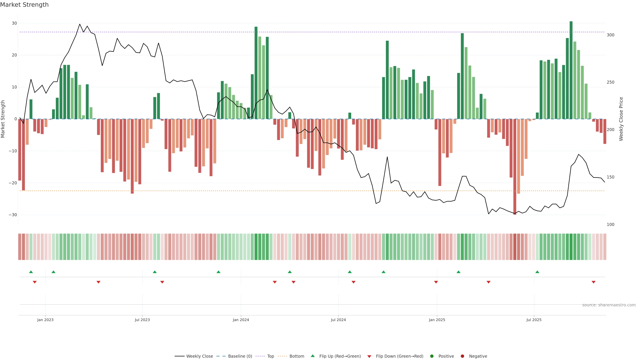Click Flip Up marker just after Jul 2025
Image resolution: width=644 pixels, height=362 pixels.
coord(537,272)
